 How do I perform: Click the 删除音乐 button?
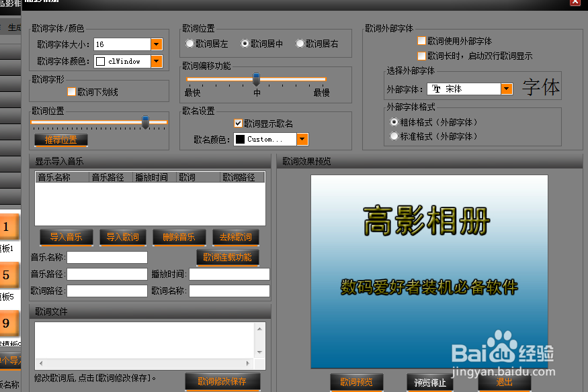179,238
